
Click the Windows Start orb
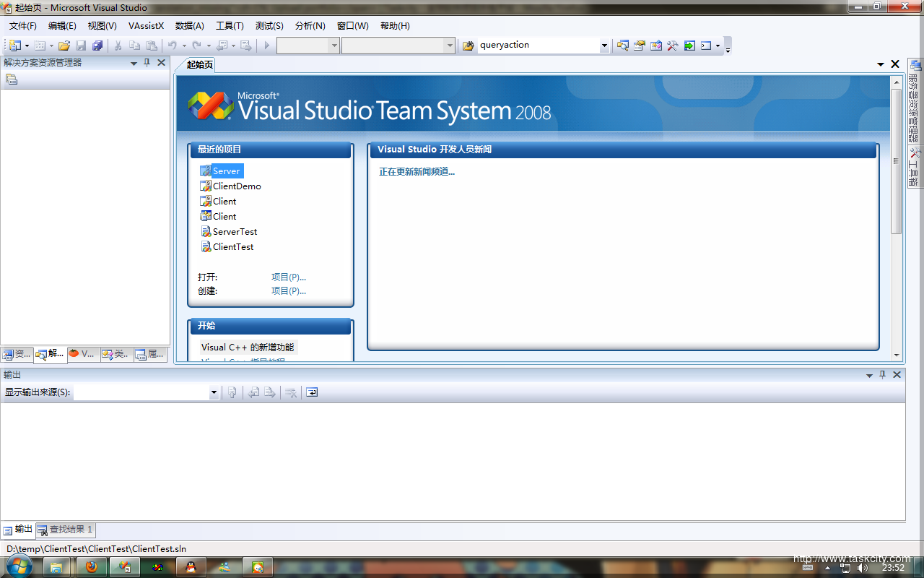(x=19, y=566)
